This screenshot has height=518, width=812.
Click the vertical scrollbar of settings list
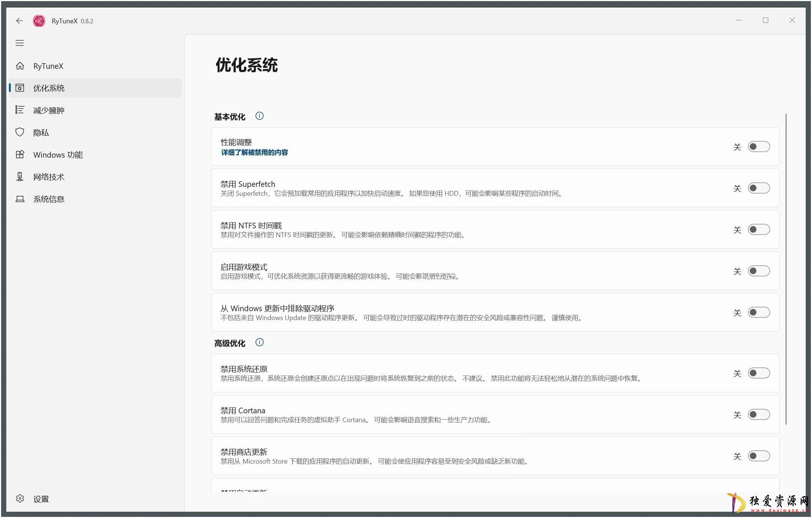(786, 269)
